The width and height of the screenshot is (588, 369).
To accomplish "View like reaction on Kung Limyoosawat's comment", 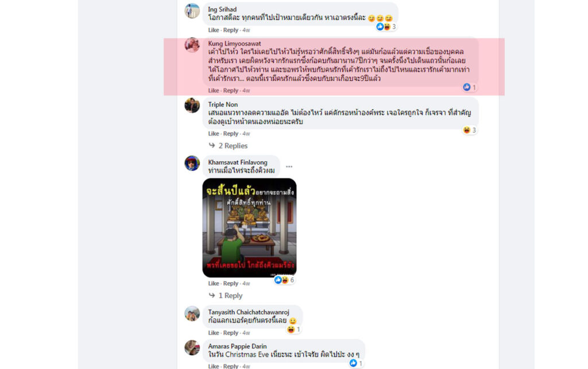I will coord(470,87).
